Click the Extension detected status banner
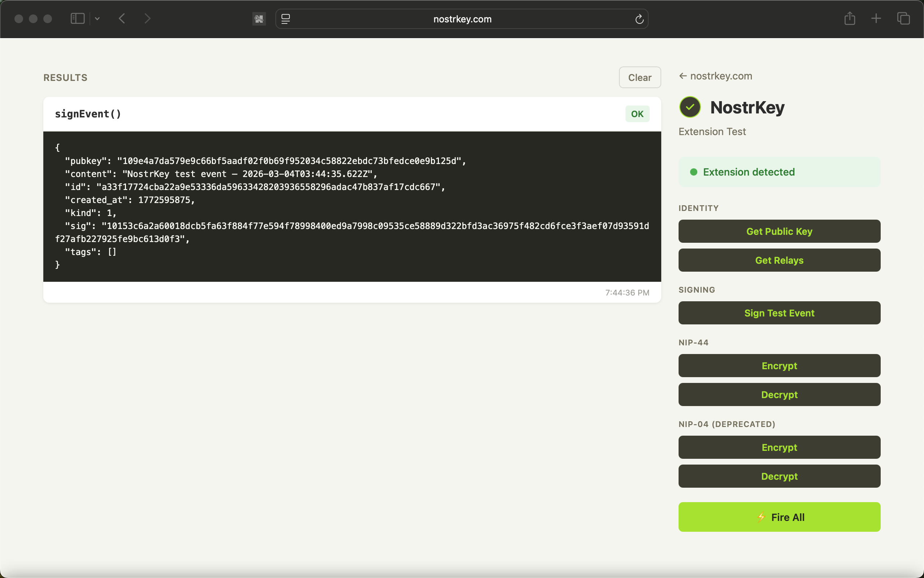Image resolution: width=924 pixels, height=578 pixels. click(779, 172)
